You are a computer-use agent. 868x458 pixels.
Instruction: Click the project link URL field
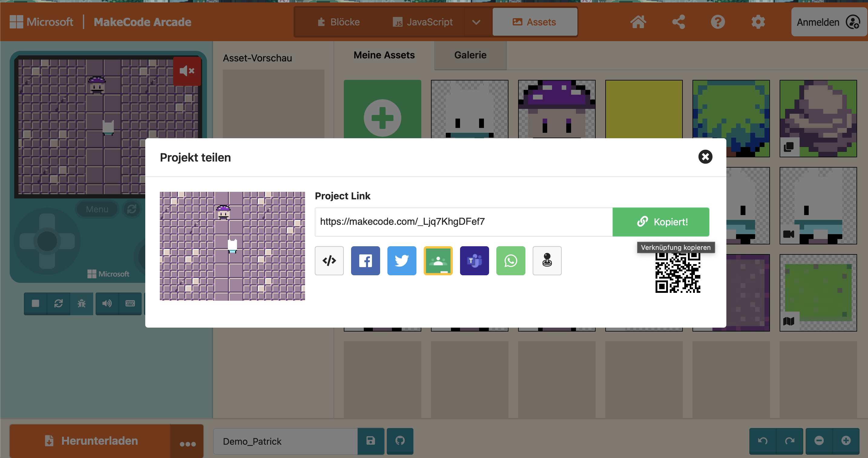click(x=463, y=222)
